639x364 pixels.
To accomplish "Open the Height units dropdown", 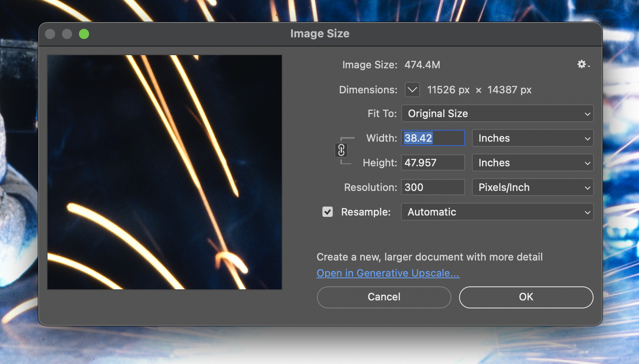I will pyautogui.click(x=532, y=163).
